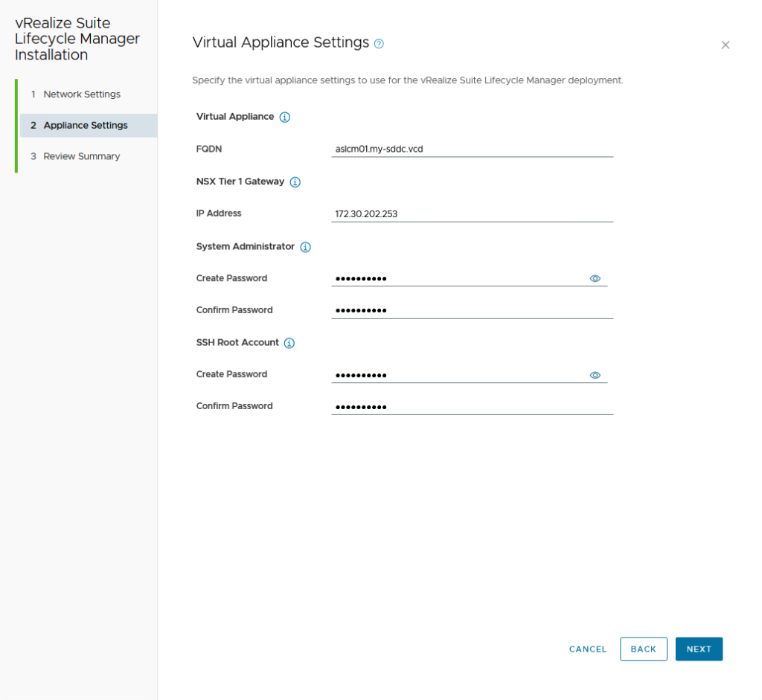Select the Appliance Settings step
Screen dimensions: 762x700
[x=85, y=126]
